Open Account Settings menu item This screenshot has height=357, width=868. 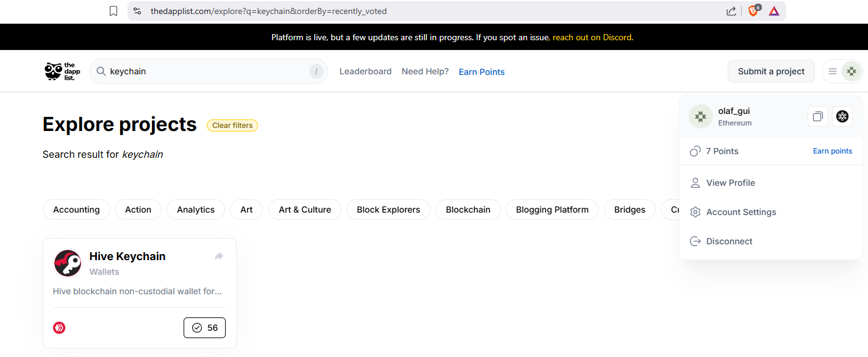771,212
